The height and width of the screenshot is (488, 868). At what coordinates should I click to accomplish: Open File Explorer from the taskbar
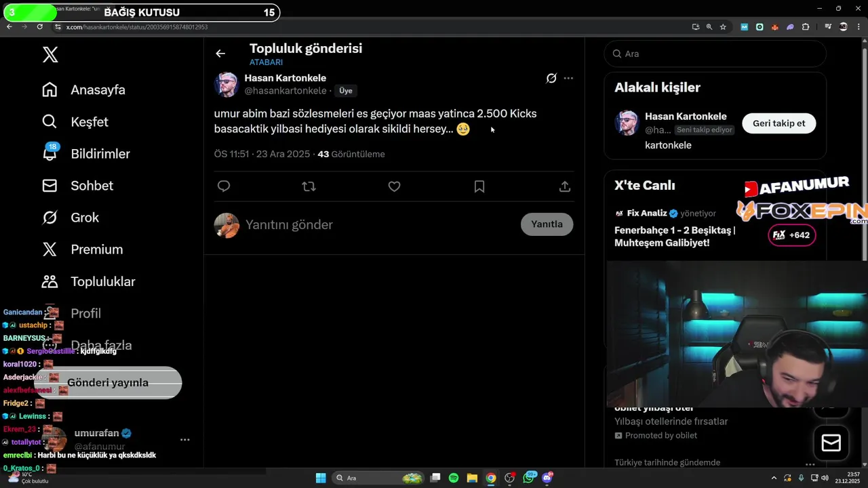(472, 478)
